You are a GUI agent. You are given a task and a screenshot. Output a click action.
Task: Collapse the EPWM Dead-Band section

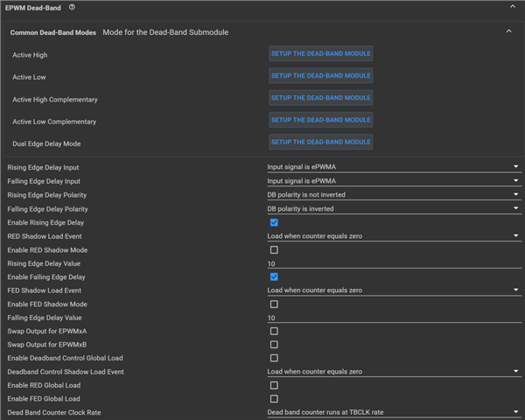click(x=513, y=7)
